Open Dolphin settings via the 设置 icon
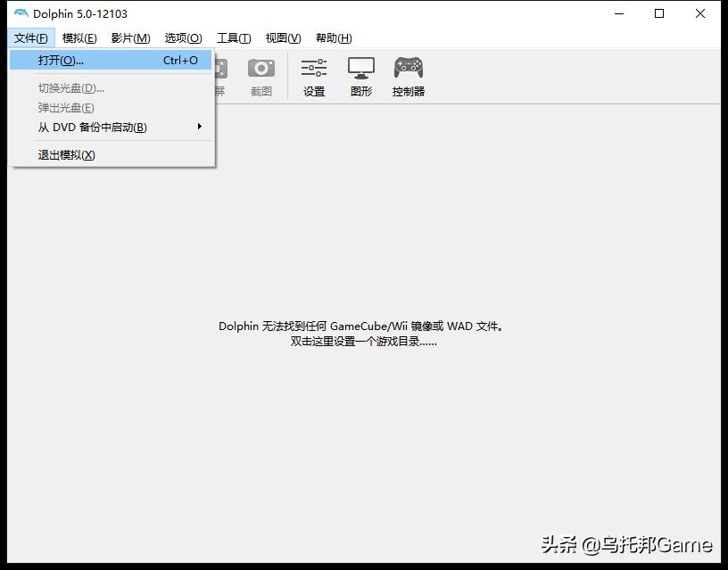This screenshot has height=570, width=728. tap(314, 76)
